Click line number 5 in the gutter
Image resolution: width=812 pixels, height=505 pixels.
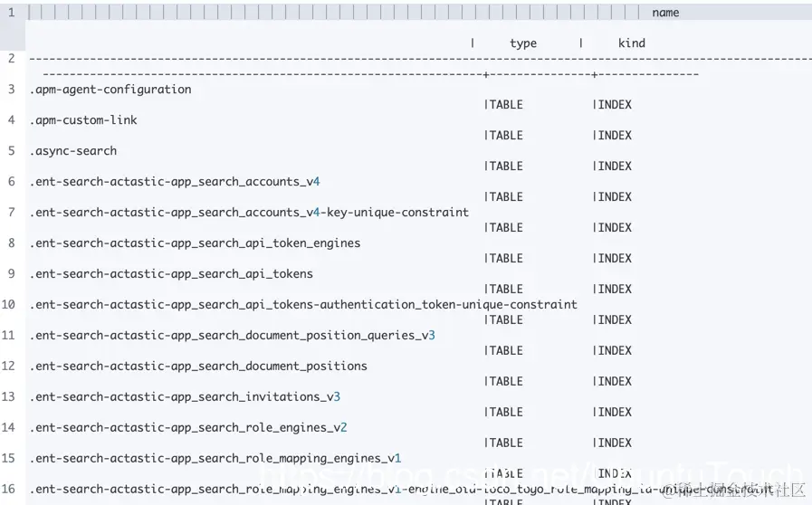[x=12, y=151]
